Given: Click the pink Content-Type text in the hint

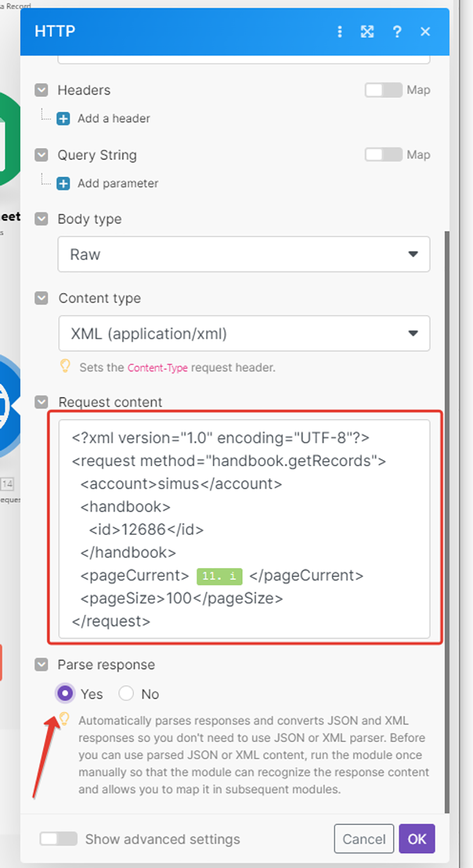Looking at the screenshot, I should 158,368.
